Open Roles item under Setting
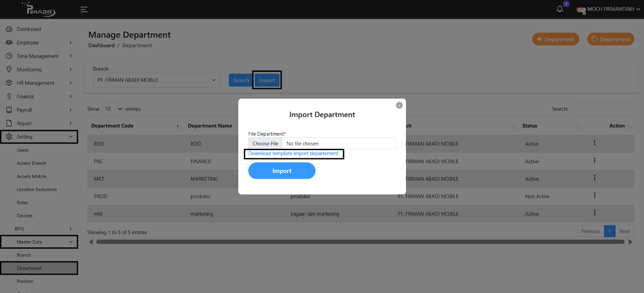Screen dimensions: 644x293 pos(22,202)
